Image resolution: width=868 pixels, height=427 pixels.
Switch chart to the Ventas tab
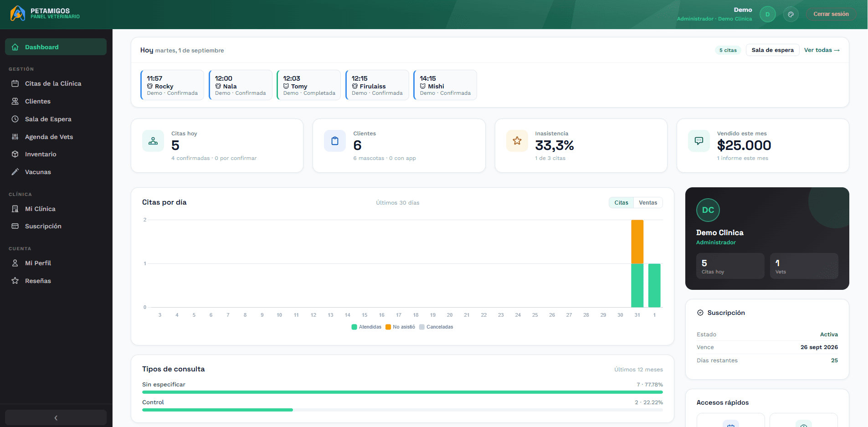648,203
